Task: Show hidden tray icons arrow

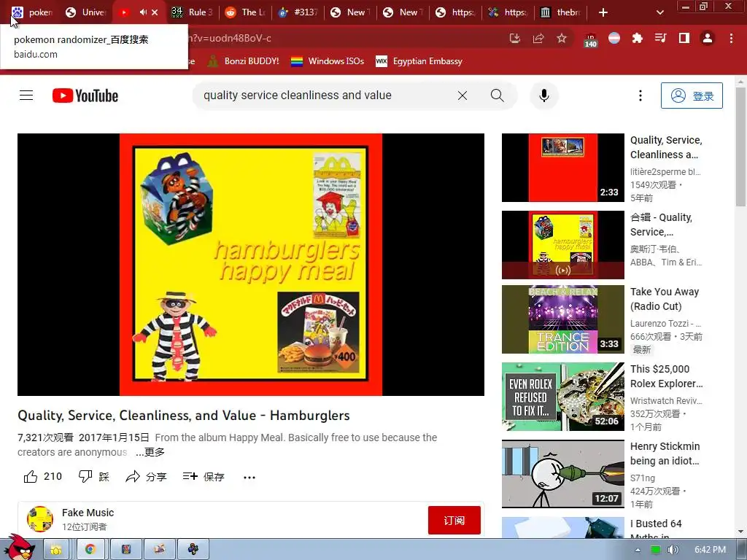Action: [638, 550]
